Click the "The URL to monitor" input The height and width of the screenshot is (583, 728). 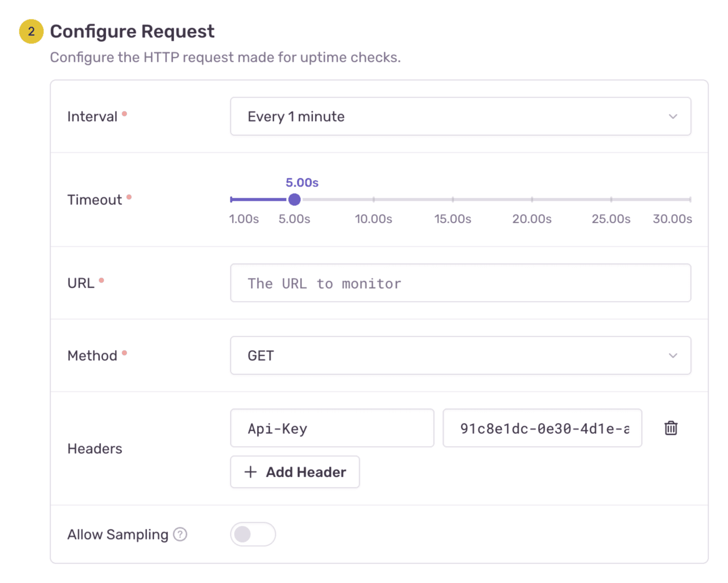460,283
